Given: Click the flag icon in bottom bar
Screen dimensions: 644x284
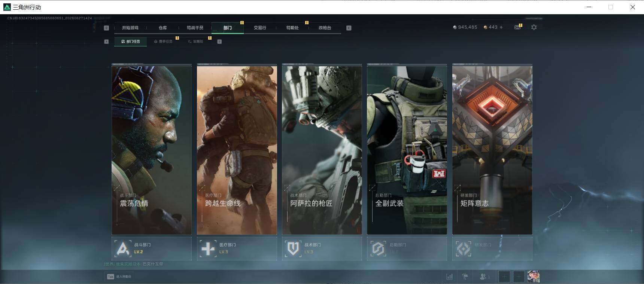Looking at the screenshot, I should coord(465,277).
